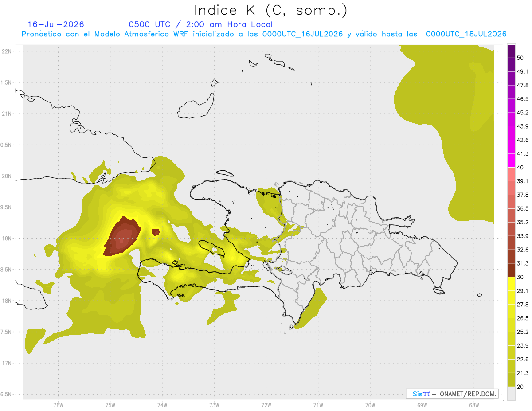Click longitude label "68W"
This screenshot has width=532, height=411.
[473, 405]
